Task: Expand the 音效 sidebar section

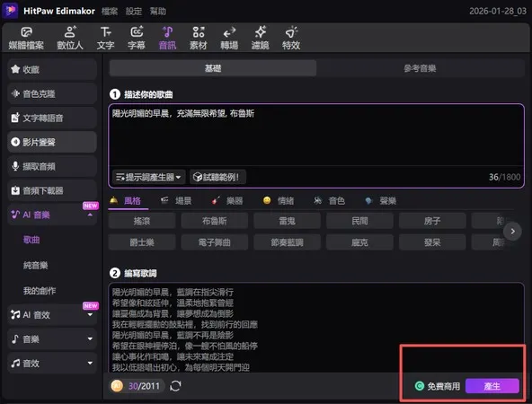Action: point(90,363)
